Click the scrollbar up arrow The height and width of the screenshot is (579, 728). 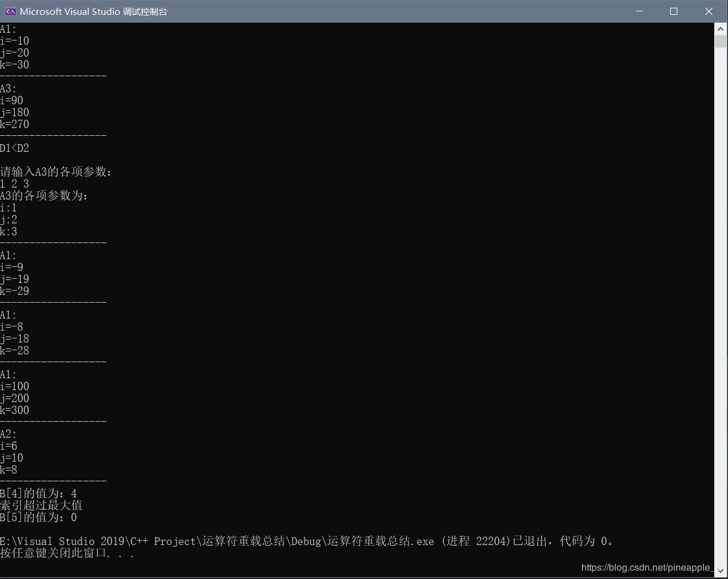click(719, 28)
